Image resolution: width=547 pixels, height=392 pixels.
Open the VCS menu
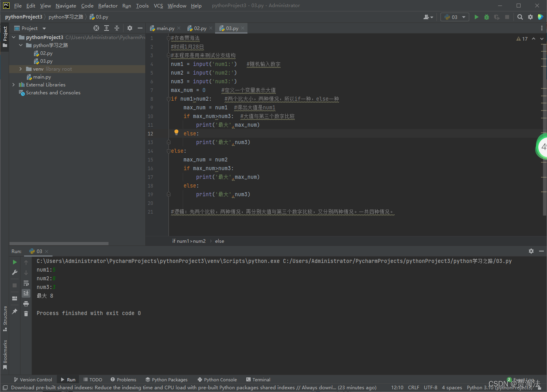[x=158, y=6]
